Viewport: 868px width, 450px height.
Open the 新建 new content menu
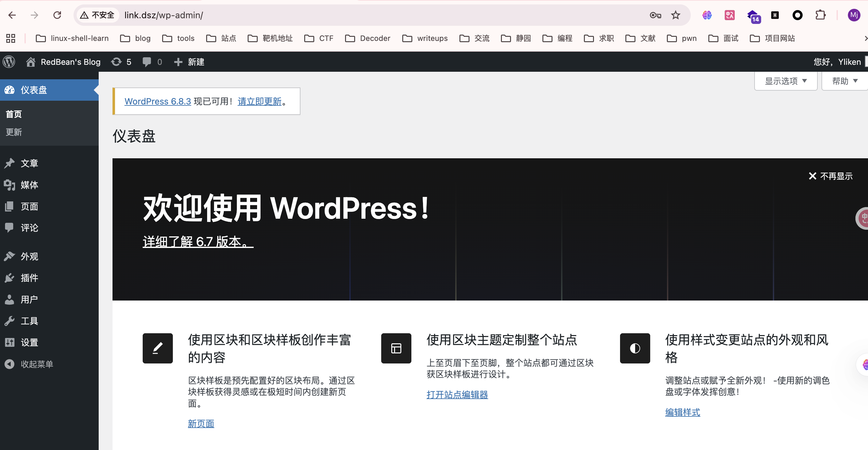pyautogui.click(x=190, y=62)
